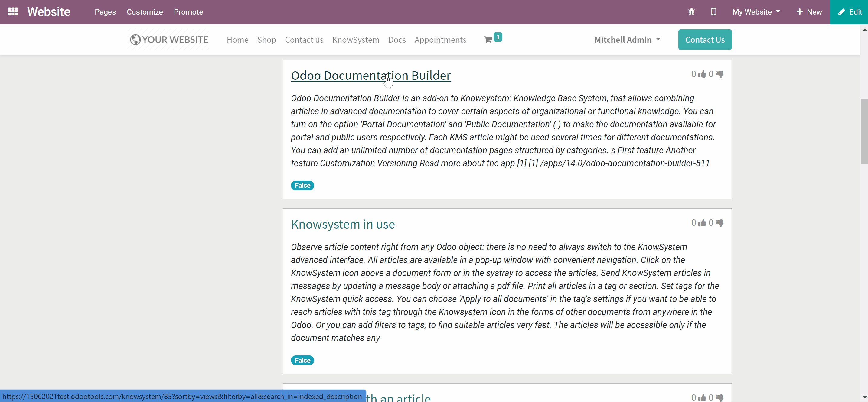Click the False tag under Knowsystem in use
868x402 pixels.
302,360
